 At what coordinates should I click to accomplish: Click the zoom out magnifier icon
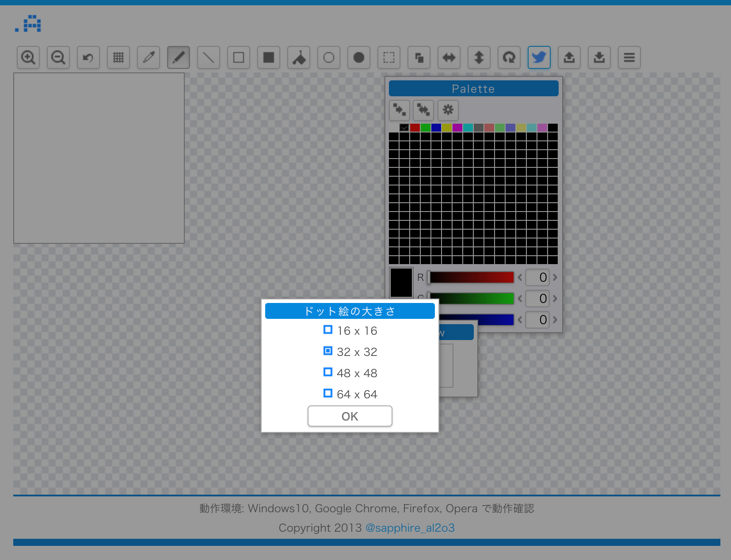(x=58, y=57)
